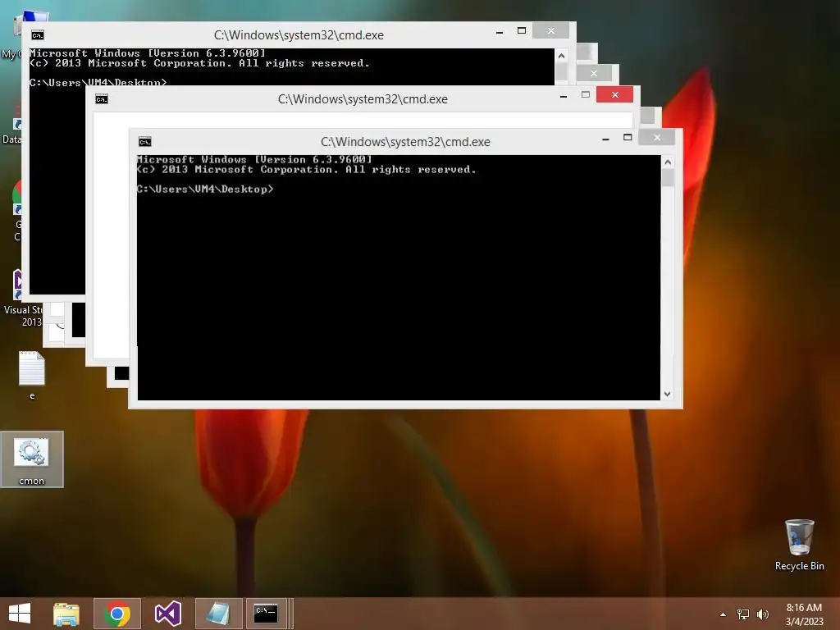Viewport: 840px width, 630px height.
Task: Select the Visual Studio 2013 desktop shortcut
Action: (x=21, y=298)
